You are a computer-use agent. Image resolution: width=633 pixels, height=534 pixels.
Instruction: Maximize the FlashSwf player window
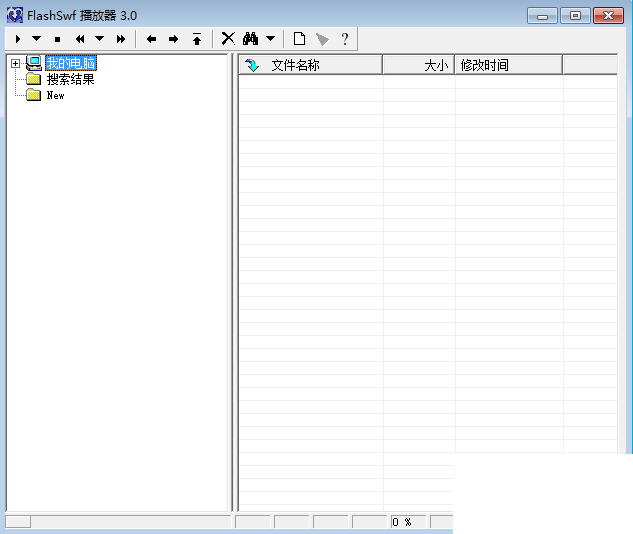point(575,16)
